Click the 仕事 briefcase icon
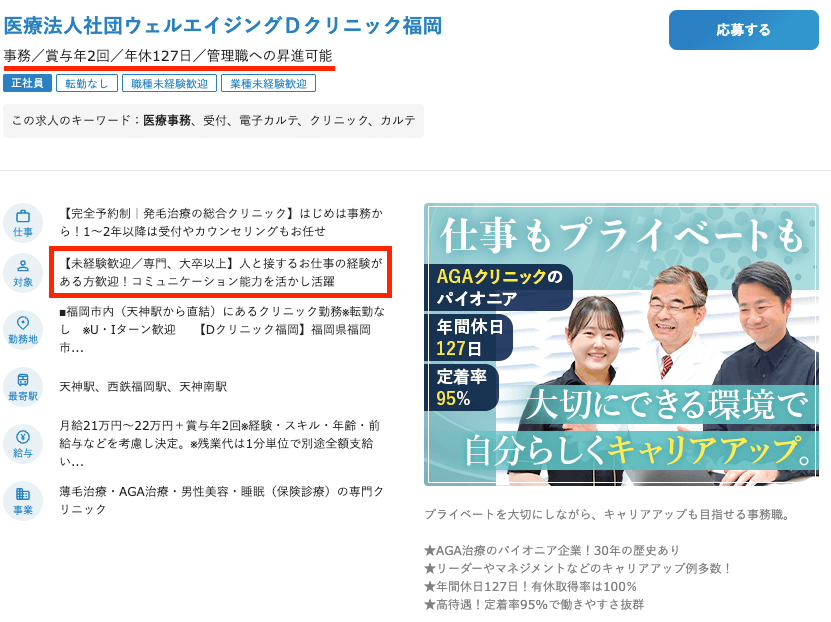This screenshot has height=622, width=831. (x=23, y=223)
